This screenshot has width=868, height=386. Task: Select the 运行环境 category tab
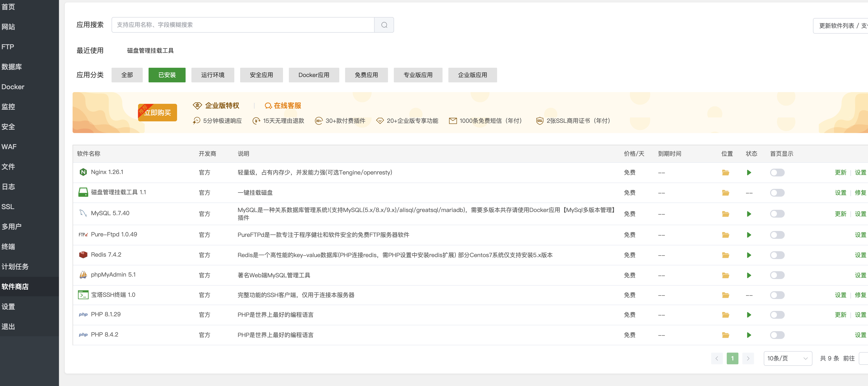pyautogui.click(x=213, y=75)
